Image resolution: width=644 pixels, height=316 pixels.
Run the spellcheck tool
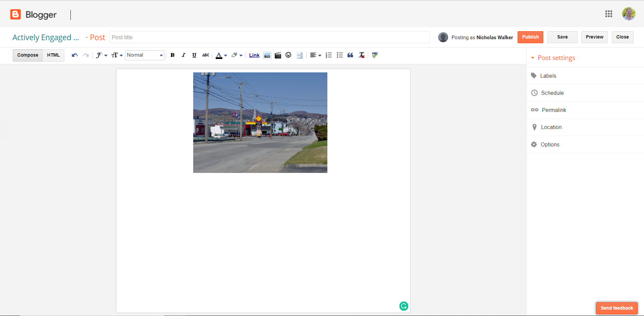(375, 55)
